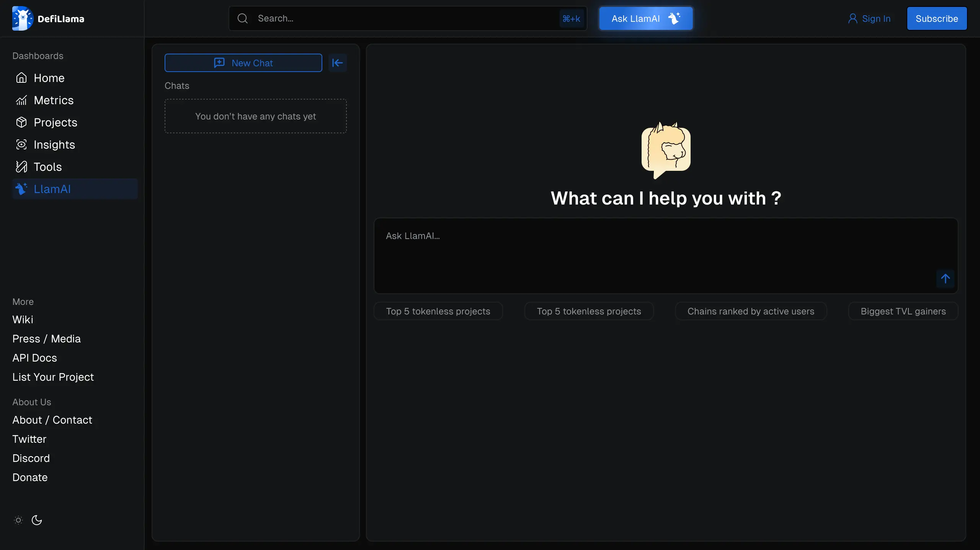The height and width of the screenshot is (550, 980).
Task: Open Press / Media link
Action: coord(46,339)
